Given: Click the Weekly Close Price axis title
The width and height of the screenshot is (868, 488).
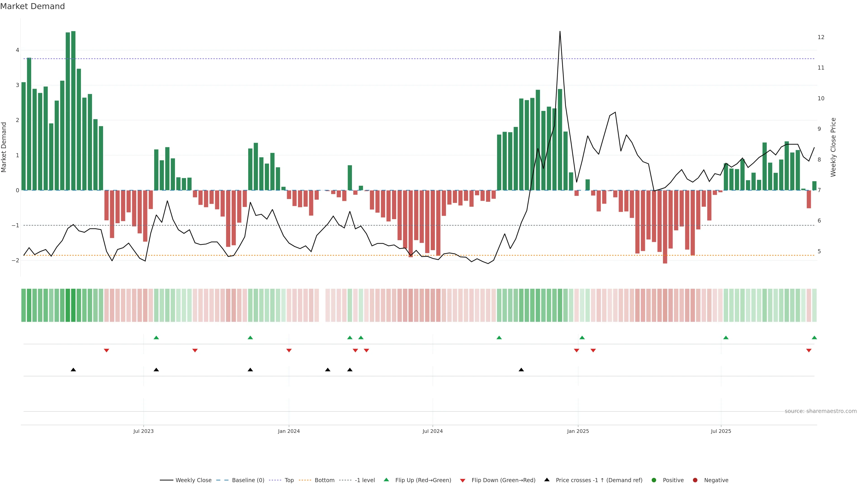Looking at the screenshot, I should [833, 147].
